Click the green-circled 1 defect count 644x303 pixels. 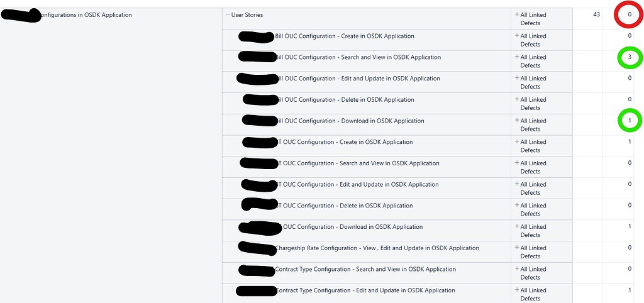630,121
